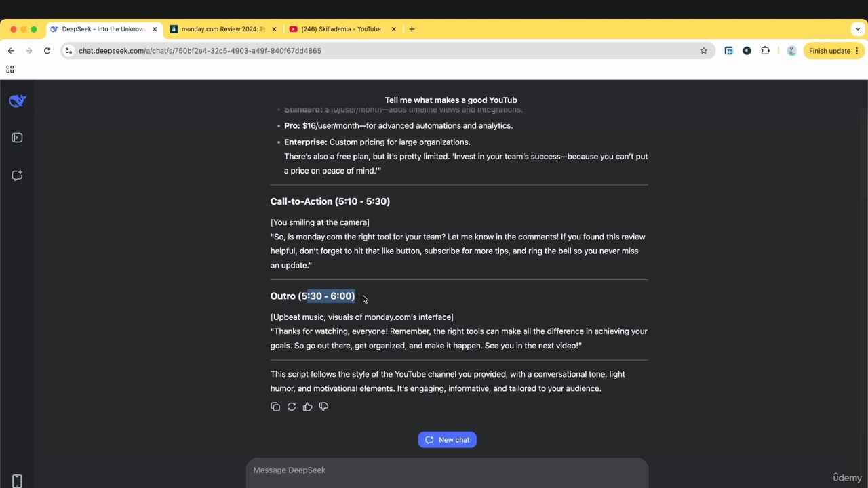
Task: Dislike the response with thumbs down
Action: click(x=323, y=407)
